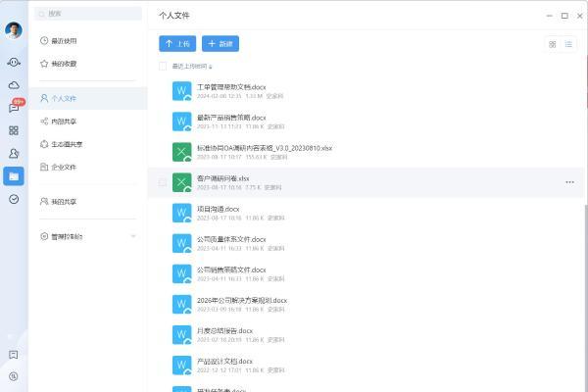Screen dimensions: 588x392
Task: Open 我的共享 in sidebar
Action: tap(88, 202)
